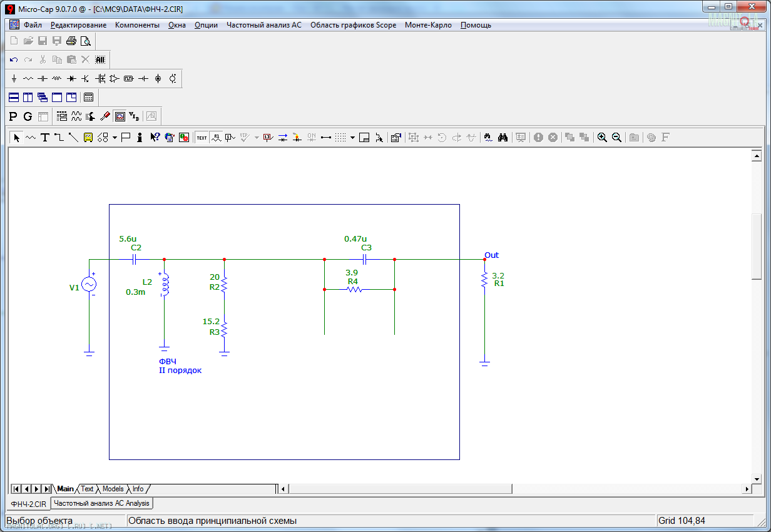Switch to Частотный анализ AC Analysis tab

point(101,503)
